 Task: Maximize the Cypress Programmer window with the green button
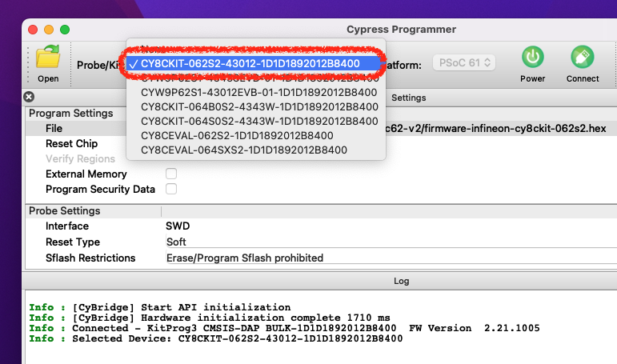(x=65, y=30)
